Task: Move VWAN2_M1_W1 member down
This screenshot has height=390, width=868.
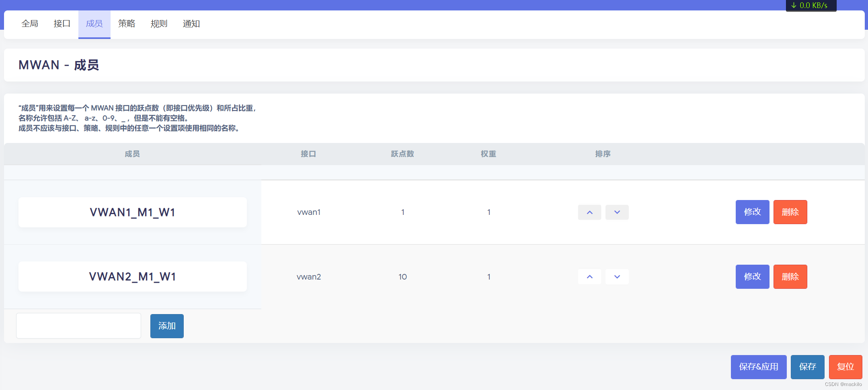Action: [617, 277]
